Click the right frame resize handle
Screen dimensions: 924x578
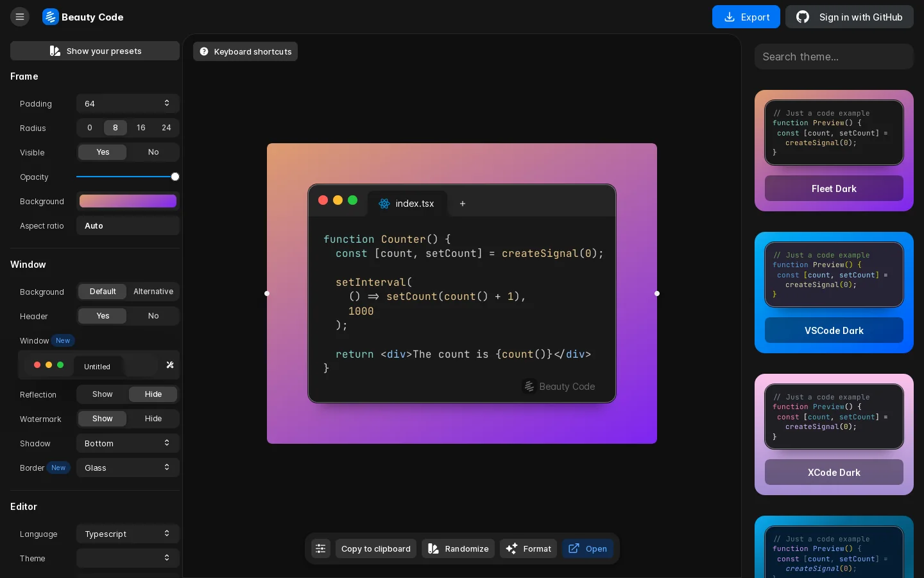[x=657, y=293]
